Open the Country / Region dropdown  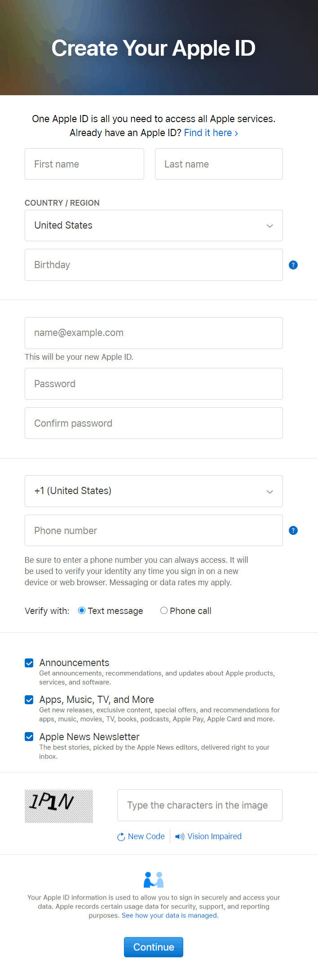pos(154,225)
